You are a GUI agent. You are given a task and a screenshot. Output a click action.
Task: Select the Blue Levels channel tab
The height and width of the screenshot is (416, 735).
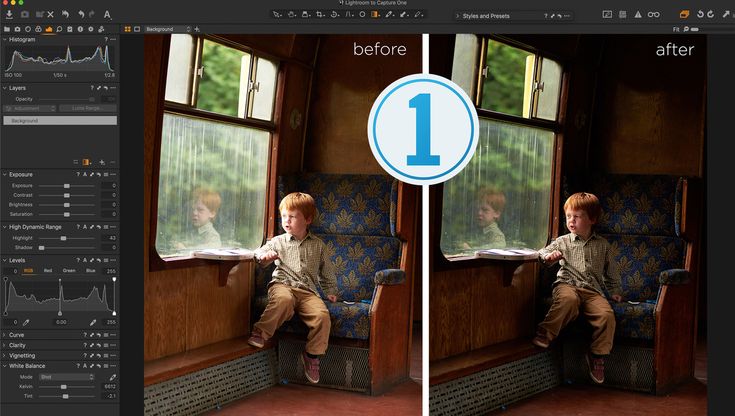pos(90,271)
